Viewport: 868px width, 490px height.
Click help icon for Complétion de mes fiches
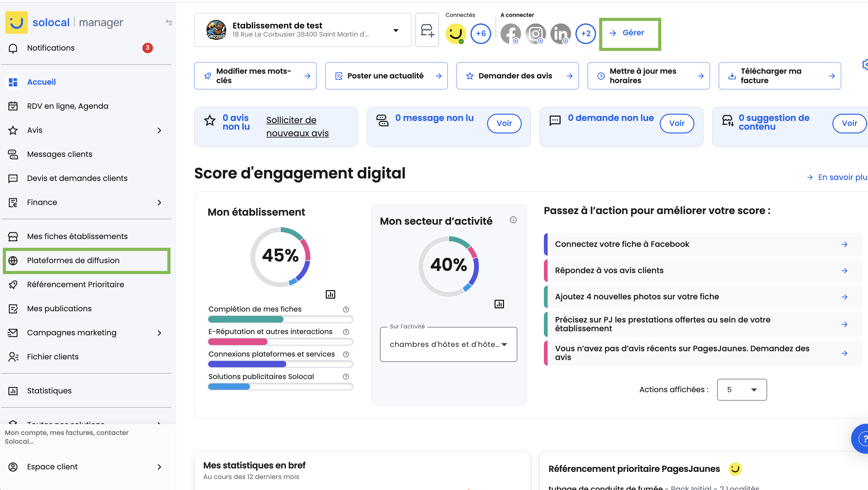click(x=346, y=309)
